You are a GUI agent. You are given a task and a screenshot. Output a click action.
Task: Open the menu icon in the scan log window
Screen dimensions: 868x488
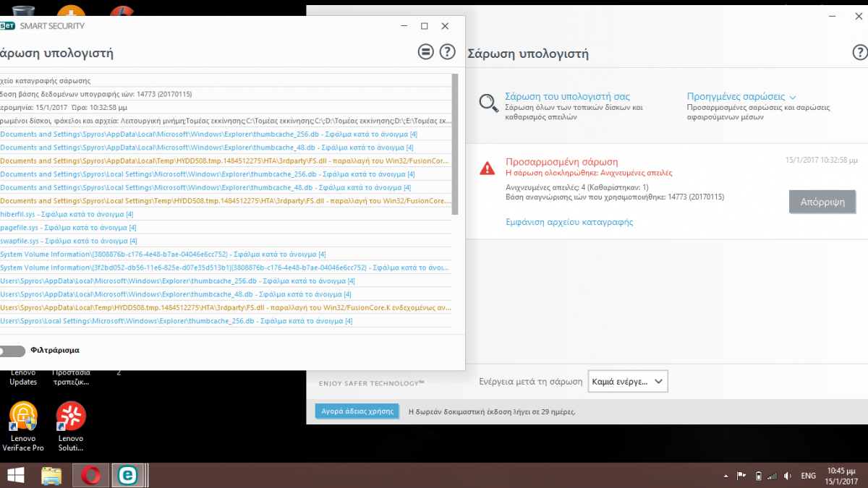[425, 51]
